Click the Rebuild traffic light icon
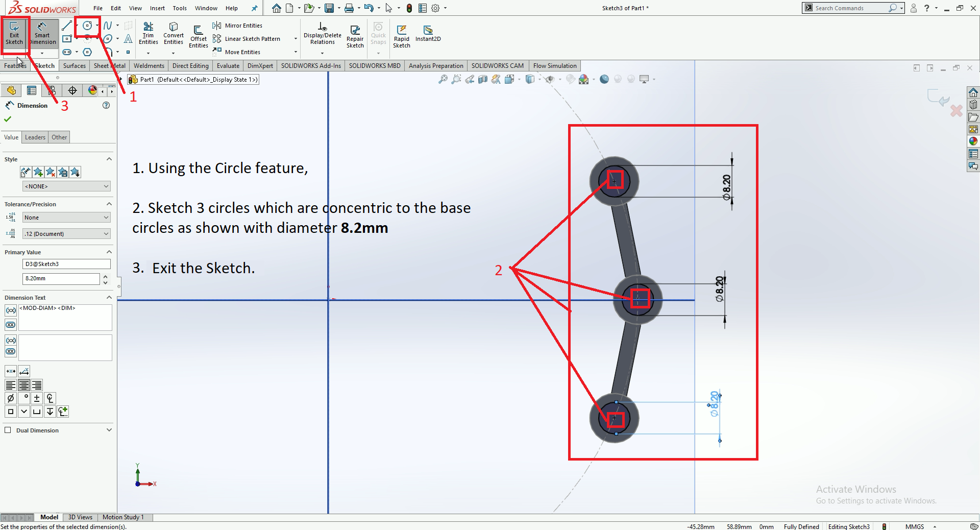980x530 pixels. 409,8
